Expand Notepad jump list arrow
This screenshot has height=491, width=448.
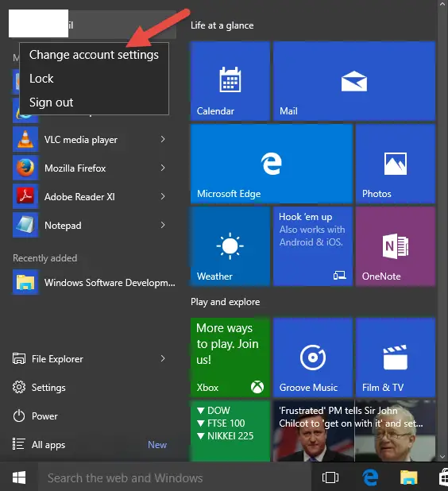tap(163, 225)
